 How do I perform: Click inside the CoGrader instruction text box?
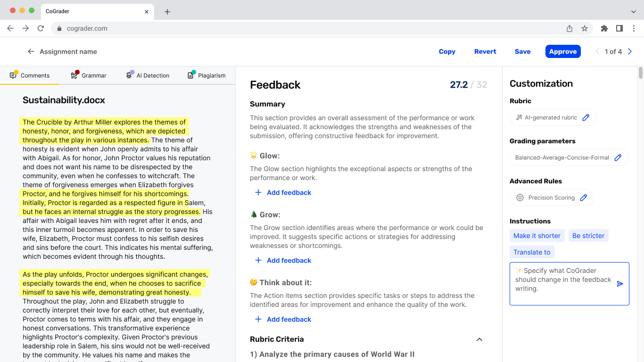561,280
